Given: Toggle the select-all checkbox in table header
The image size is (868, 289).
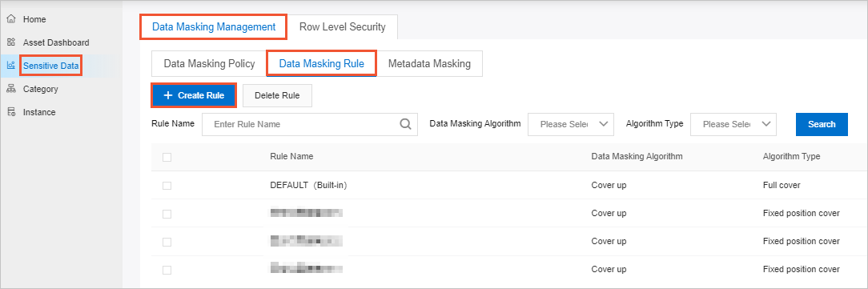Looking at the screenshot, I should (x=167, y=157).
